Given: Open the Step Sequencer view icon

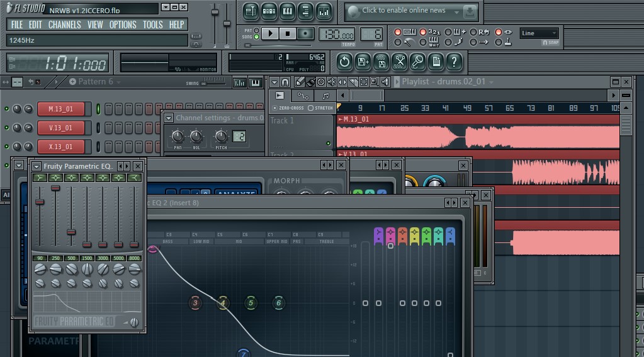Looking at the screenshot, I should click(269, 11).
